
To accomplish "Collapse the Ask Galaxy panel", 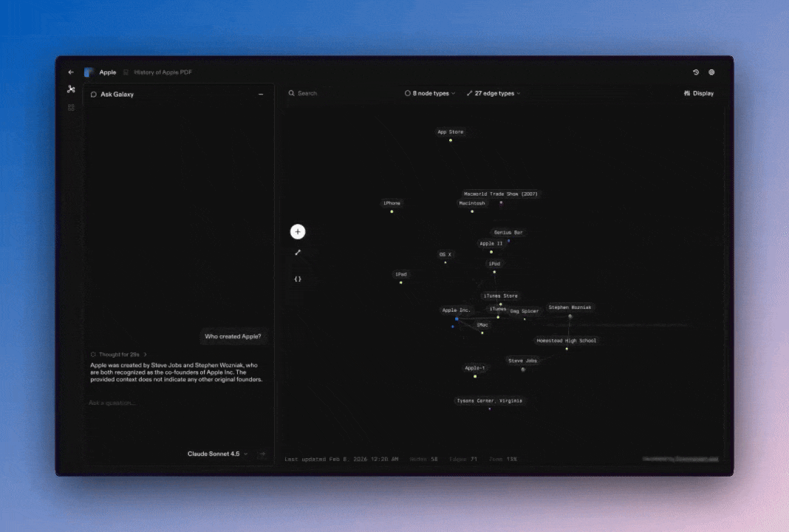I will point(261,94).
